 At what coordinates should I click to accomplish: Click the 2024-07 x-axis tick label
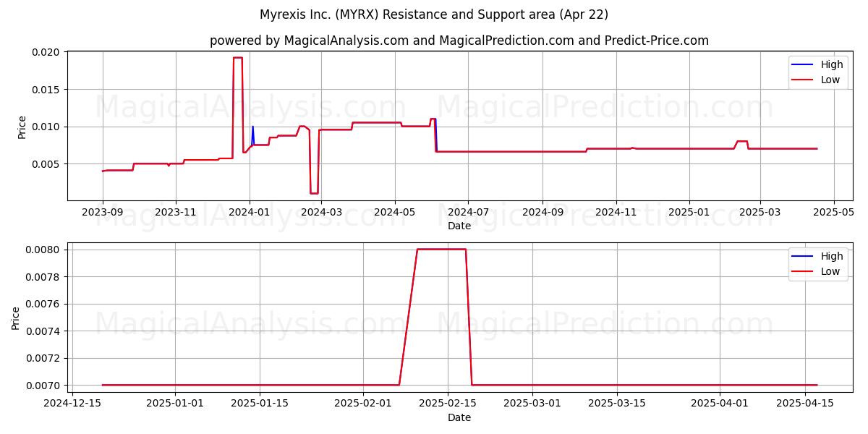coord(468,213)
